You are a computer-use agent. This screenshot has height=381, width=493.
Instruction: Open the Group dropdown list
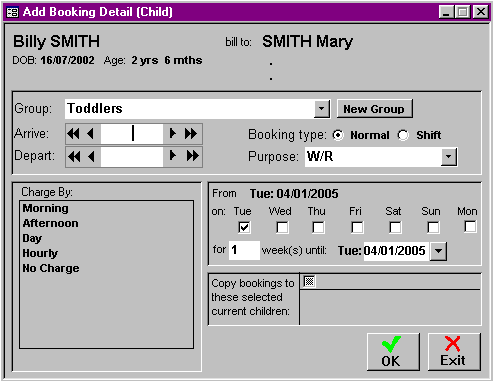click(322, 109)
